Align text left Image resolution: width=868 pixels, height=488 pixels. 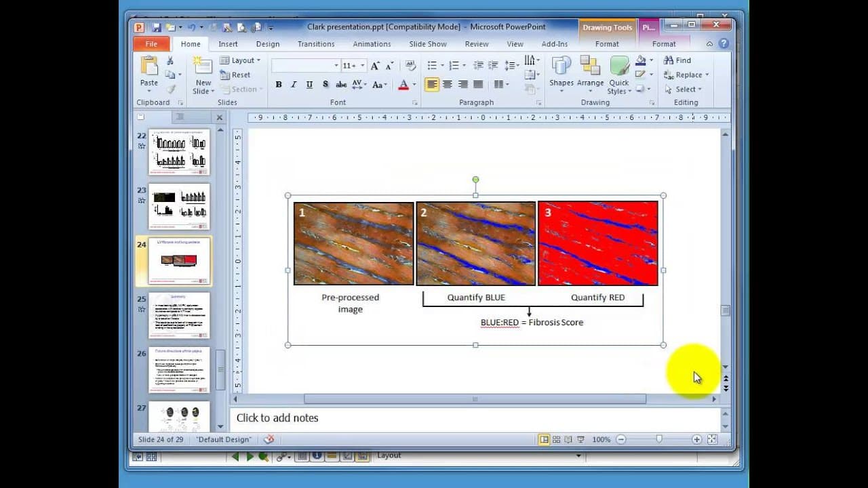click(x=432, y=85)
